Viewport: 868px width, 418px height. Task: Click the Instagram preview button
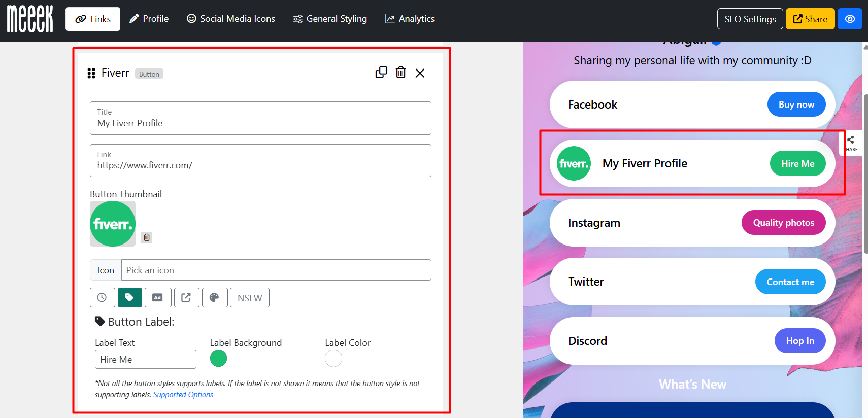point(692,223)
